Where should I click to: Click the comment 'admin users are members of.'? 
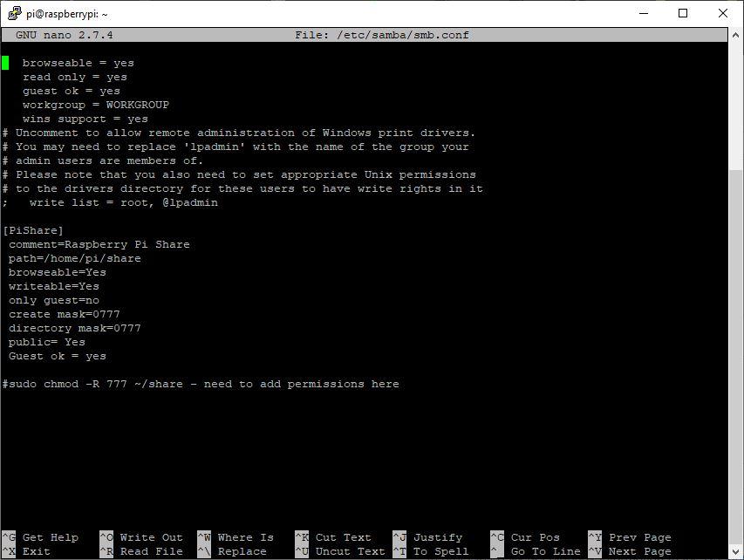[103, 160]
